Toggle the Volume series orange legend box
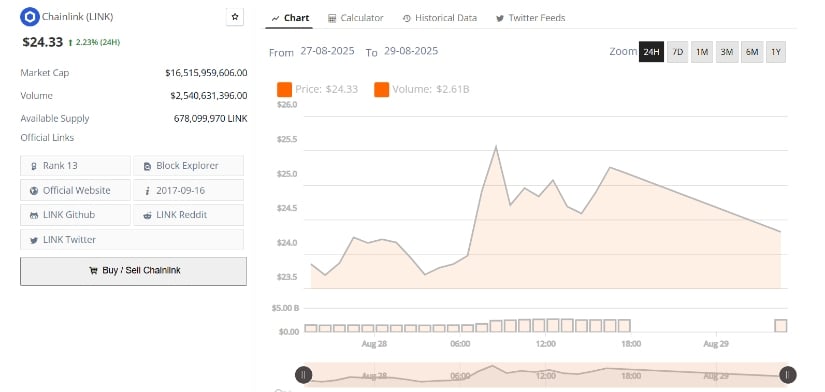 [x=381, y=89]
